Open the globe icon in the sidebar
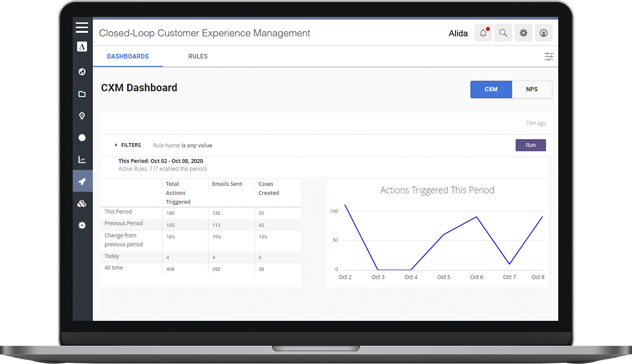 pyautogui.click(x=82, y=72)
